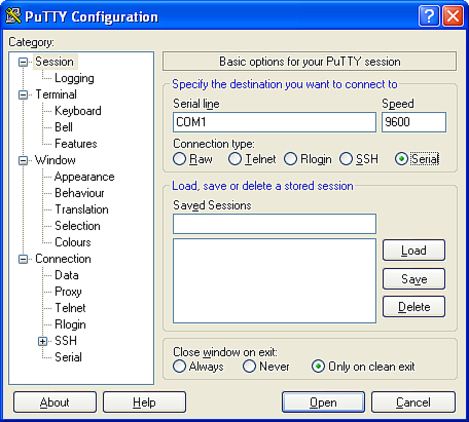Set close window on exit to Never
This screenshot has width=469, height=422.
249,366
